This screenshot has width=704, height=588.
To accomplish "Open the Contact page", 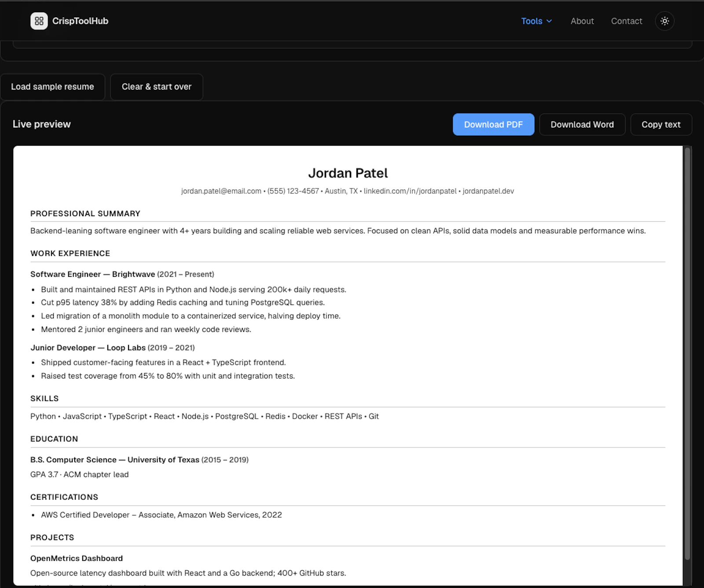I will 627,21.
